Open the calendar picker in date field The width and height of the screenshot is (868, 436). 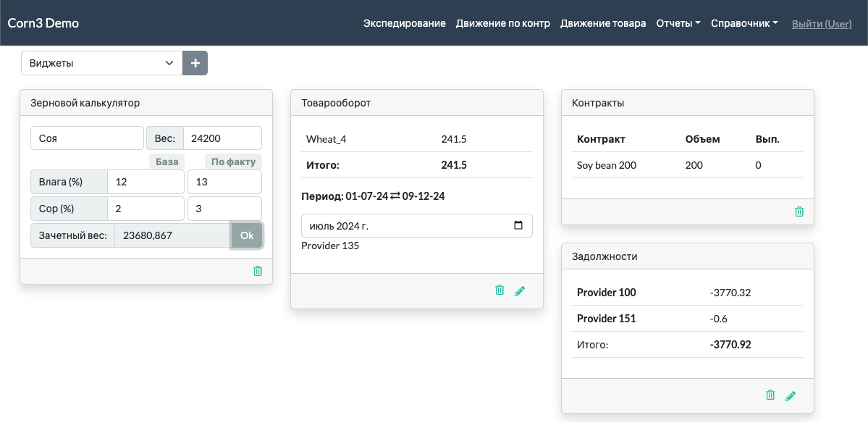point(518,225)
